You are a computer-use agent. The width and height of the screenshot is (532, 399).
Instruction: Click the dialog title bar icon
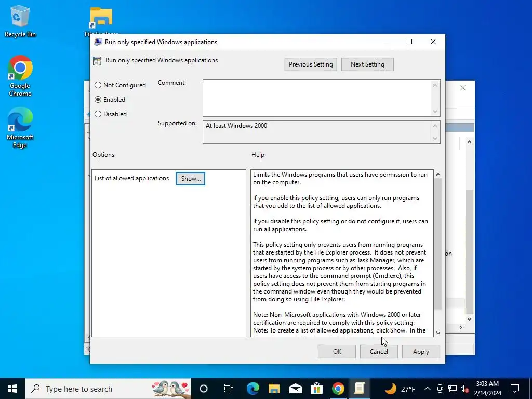click(98, 42)
